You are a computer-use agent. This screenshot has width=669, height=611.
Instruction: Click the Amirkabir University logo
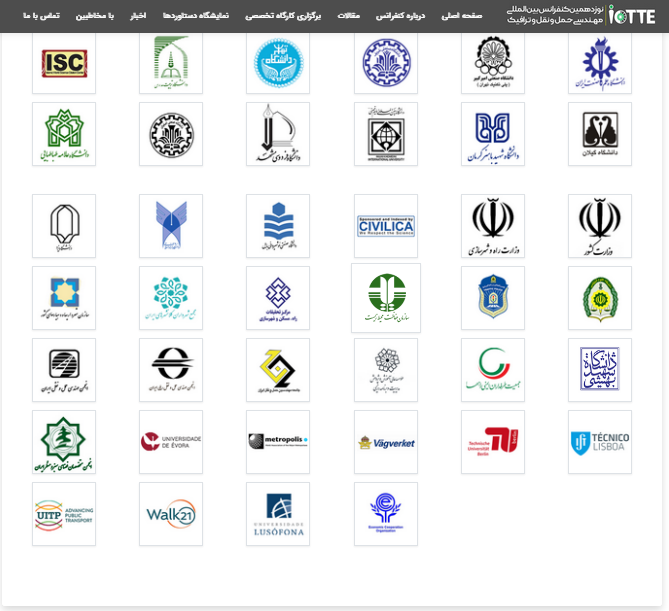click(x=493, y=63)
